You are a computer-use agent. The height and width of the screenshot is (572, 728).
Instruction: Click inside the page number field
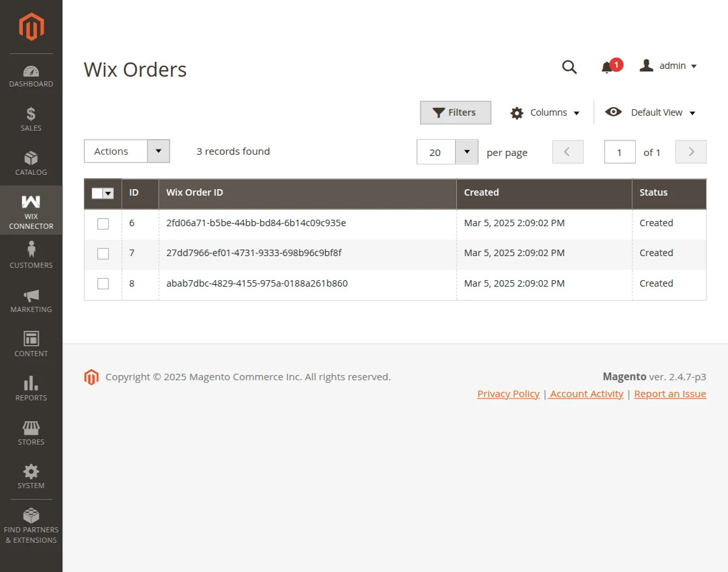click(619, 151)
